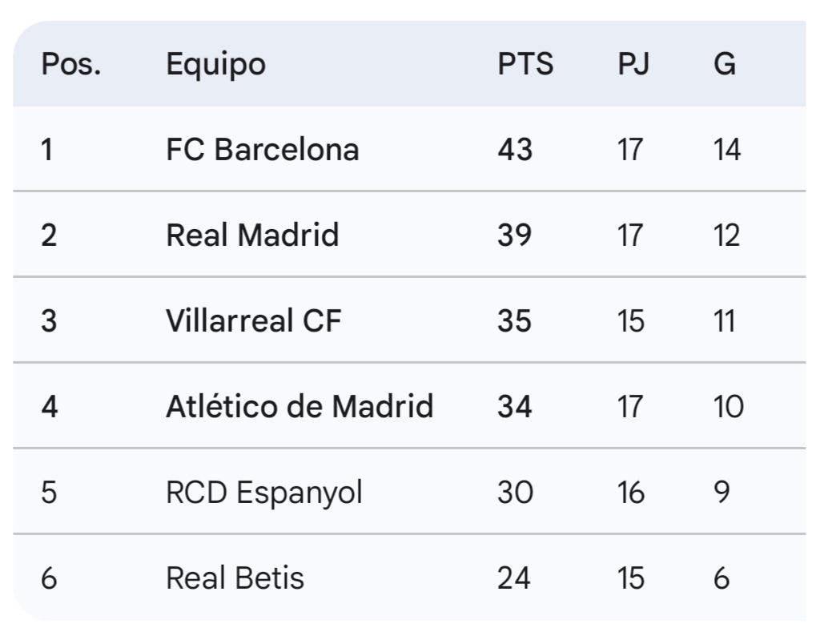Viewport: 828px width, 644px height.
Task: Click Atlético's 34 points cell
Action: point(515,407)
